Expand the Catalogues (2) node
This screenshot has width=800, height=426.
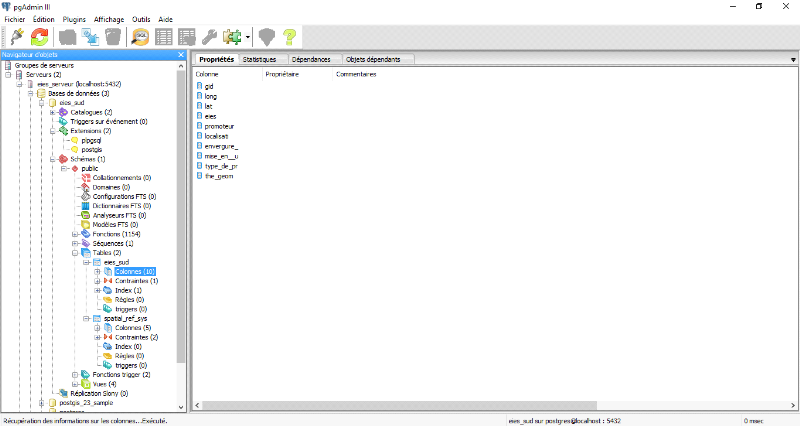tap(53, 112)
